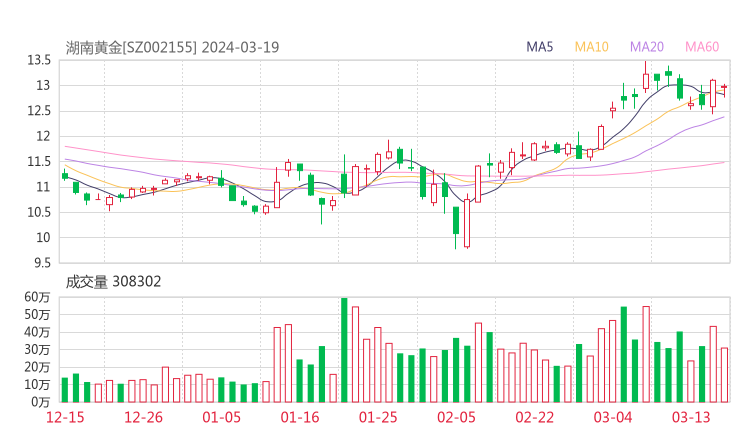Select the 12.5 price axis label
The height and width of the screenshot is (440, 740).
click(39, 111)
